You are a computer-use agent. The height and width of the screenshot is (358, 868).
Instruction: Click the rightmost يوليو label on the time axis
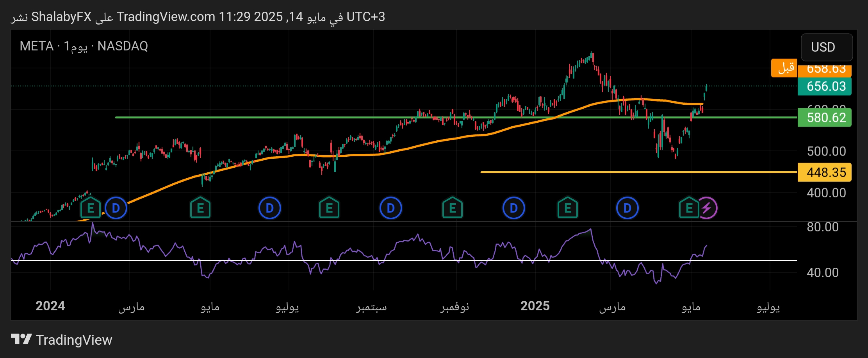[x=768, y=307]
